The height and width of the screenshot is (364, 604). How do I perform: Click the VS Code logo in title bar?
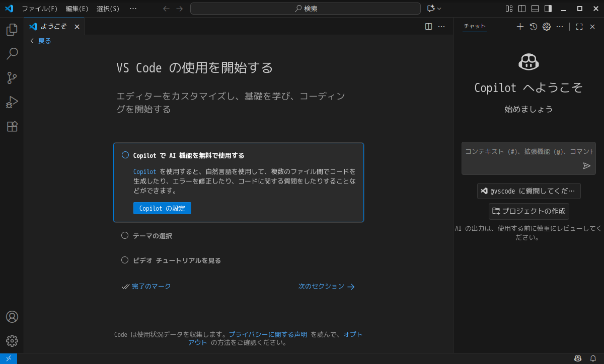[x=9, y=9]
